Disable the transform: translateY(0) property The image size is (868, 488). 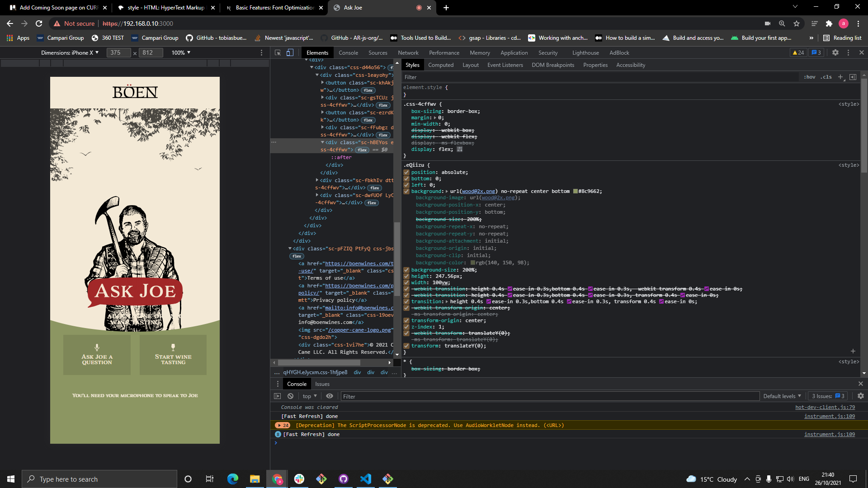point(406,346)
